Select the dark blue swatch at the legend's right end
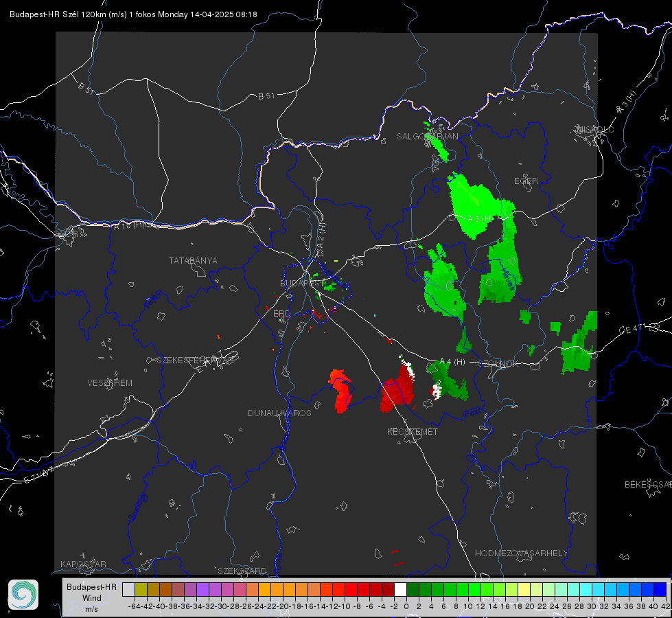672x618 pixels. click(660, 589)
